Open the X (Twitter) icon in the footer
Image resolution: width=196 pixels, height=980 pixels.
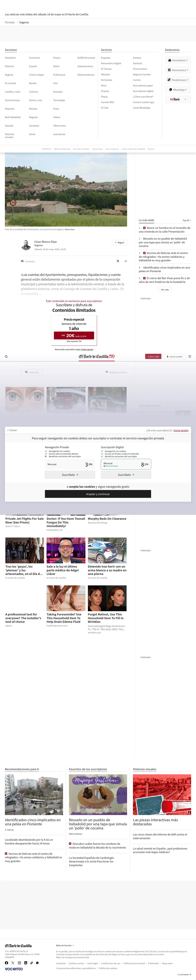point(13,963)
